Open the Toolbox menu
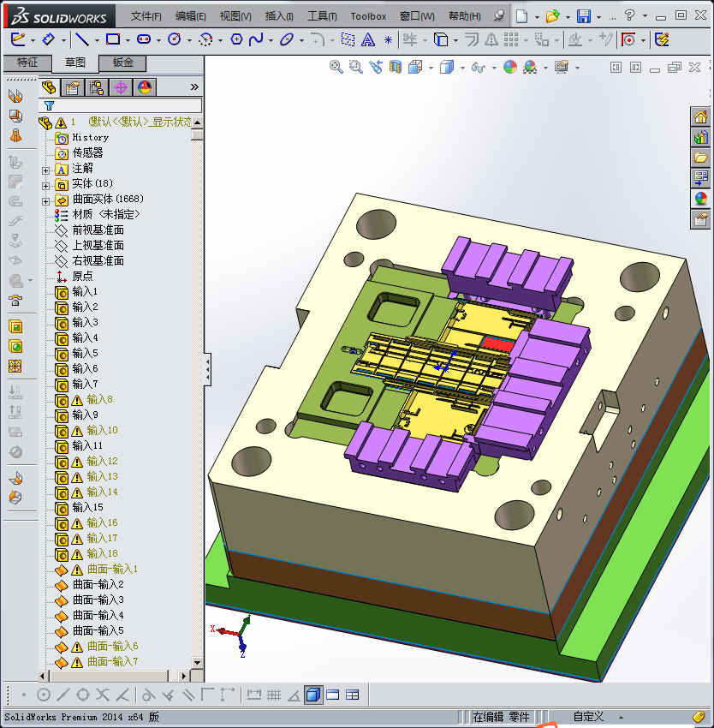714x728 pixels. point(368,16)
